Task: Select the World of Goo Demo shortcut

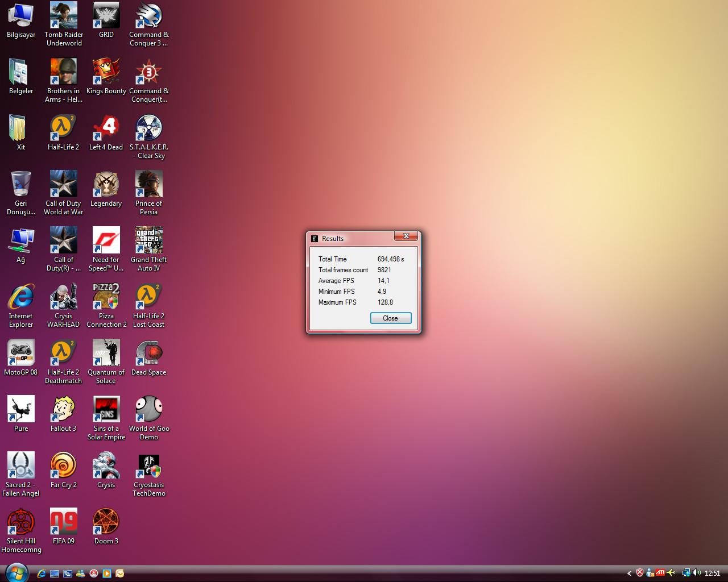Action: pyautogui.click(x=149, y=418)
